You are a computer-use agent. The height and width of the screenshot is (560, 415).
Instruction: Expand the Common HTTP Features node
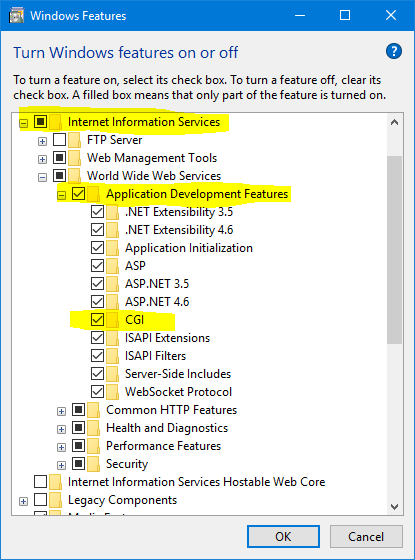point(61,411)
